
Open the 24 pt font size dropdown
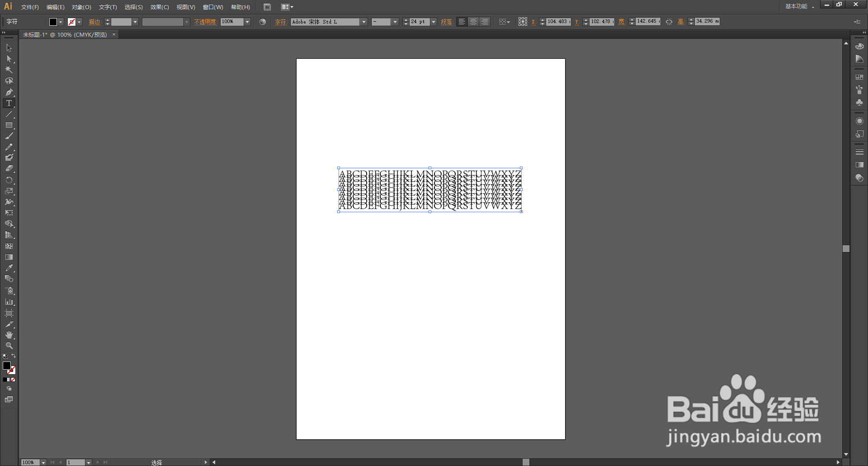point(434,22)
